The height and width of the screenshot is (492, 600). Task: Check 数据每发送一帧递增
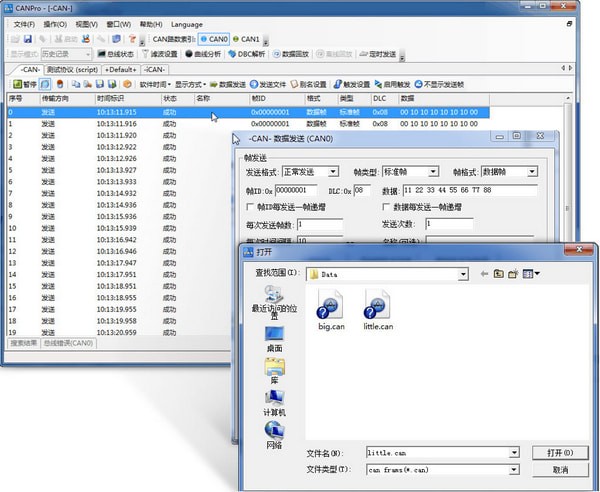[386, 207]
